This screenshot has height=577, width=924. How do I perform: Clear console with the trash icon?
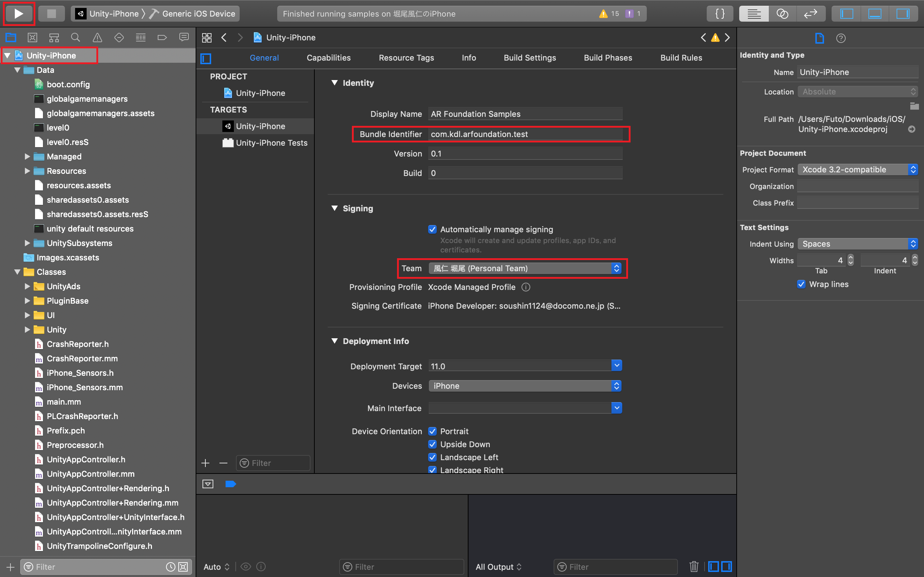[694, 566]
